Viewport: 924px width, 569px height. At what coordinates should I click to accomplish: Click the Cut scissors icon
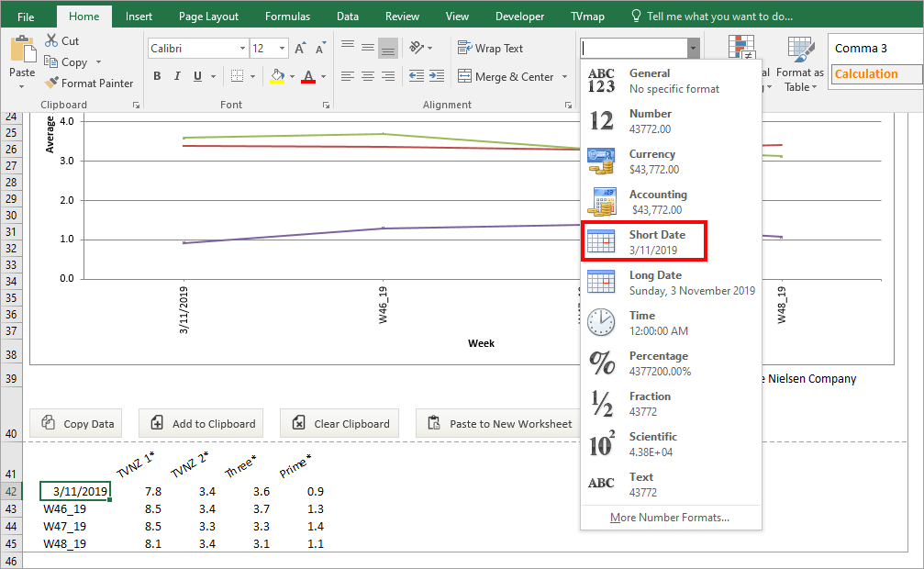pos(52,40)
